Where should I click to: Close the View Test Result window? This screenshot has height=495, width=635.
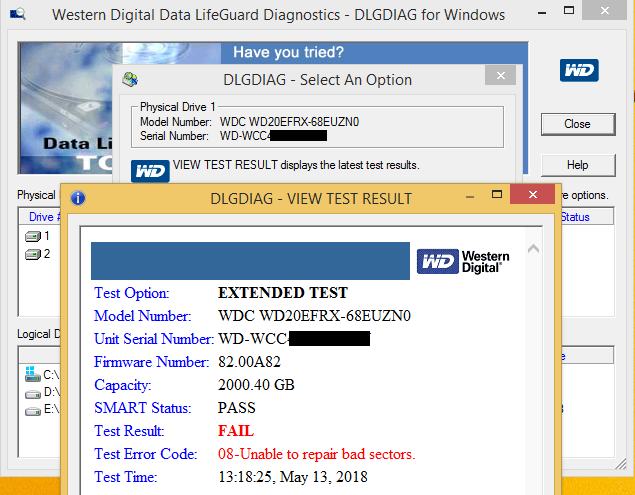coord(533,194)
